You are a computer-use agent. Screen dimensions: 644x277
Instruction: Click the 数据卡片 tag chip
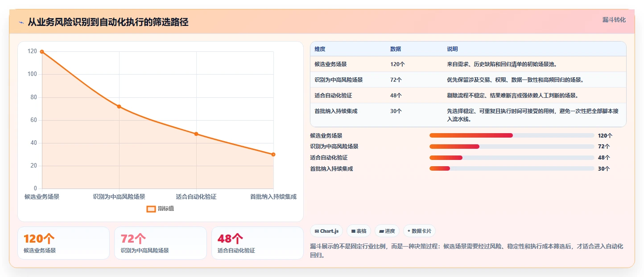(x=419, y=231)
